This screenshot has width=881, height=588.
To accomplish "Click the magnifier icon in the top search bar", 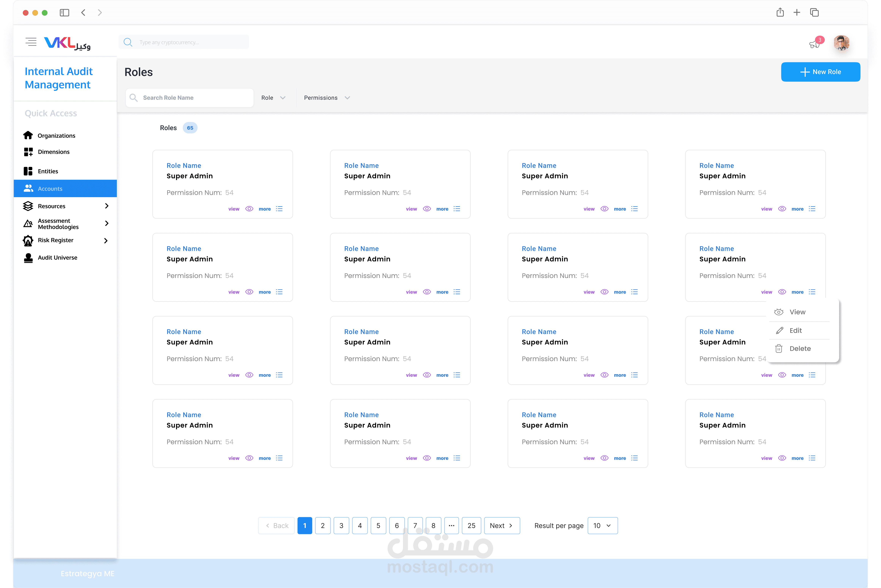I will pos(128,42).
